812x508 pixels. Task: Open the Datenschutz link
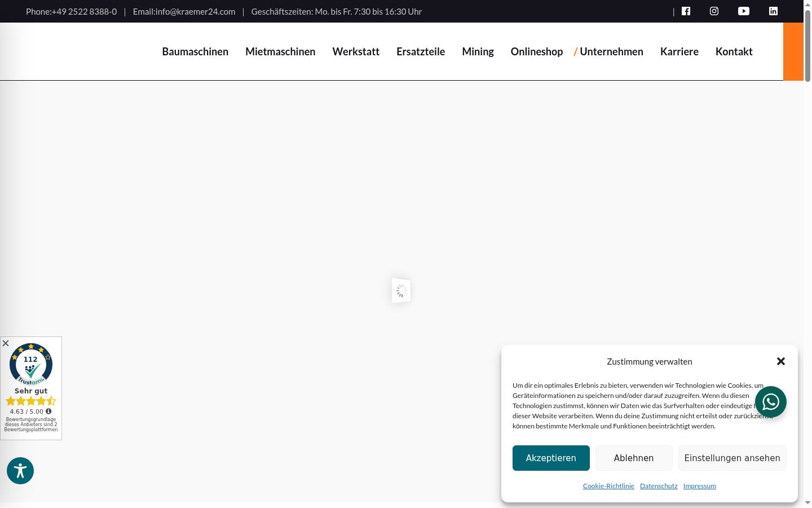pos(659,486)
